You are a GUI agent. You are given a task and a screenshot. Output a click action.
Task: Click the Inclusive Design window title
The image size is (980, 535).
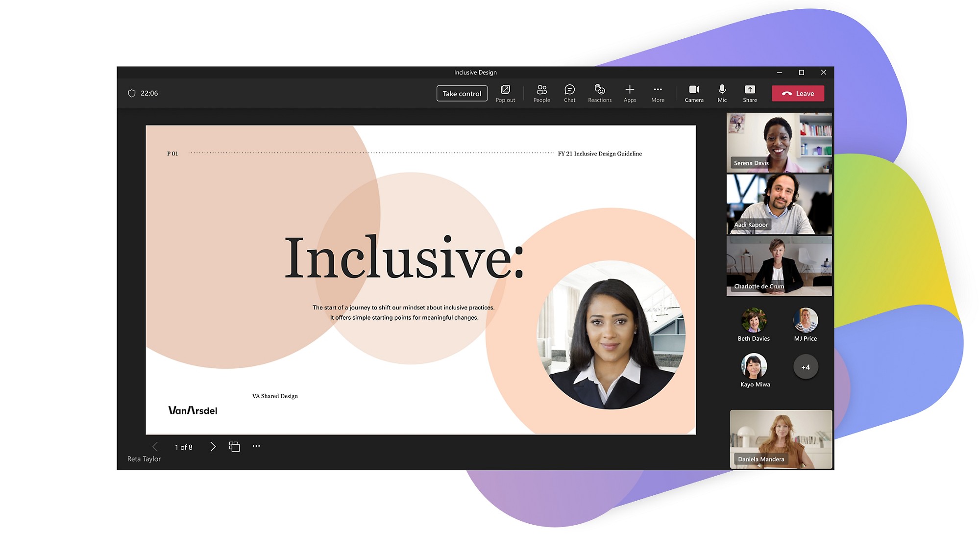[x=475, y=73]
